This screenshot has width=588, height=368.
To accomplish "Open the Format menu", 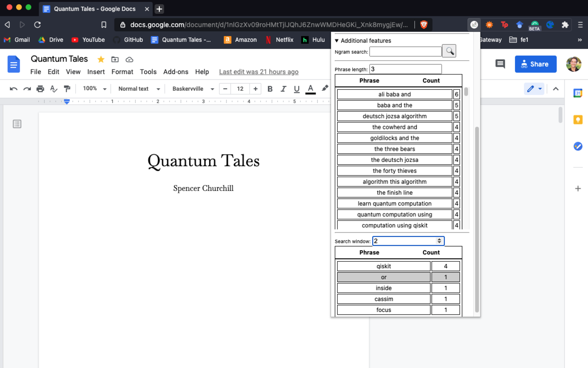I will 122,72.
